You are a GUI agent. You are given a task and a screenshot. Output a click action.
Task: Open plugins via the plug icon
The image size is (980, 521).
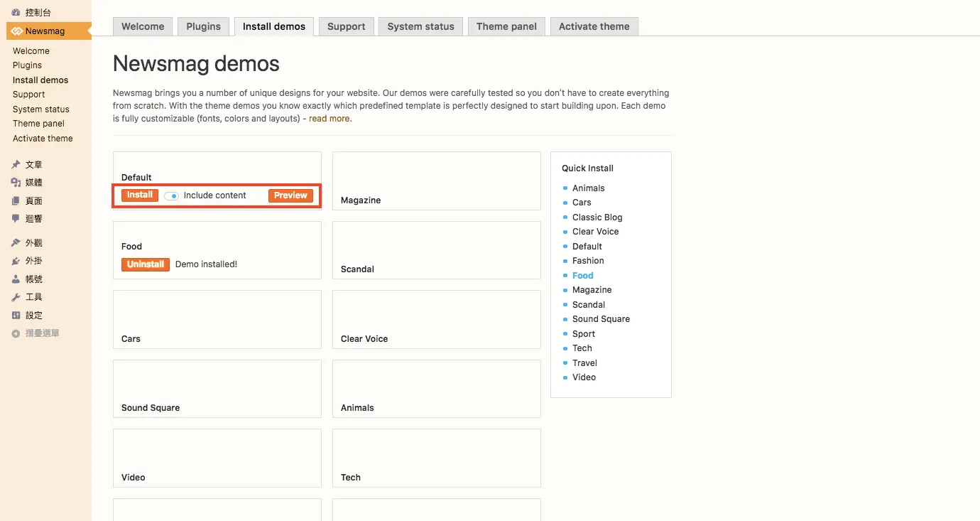tap(16, 262)
